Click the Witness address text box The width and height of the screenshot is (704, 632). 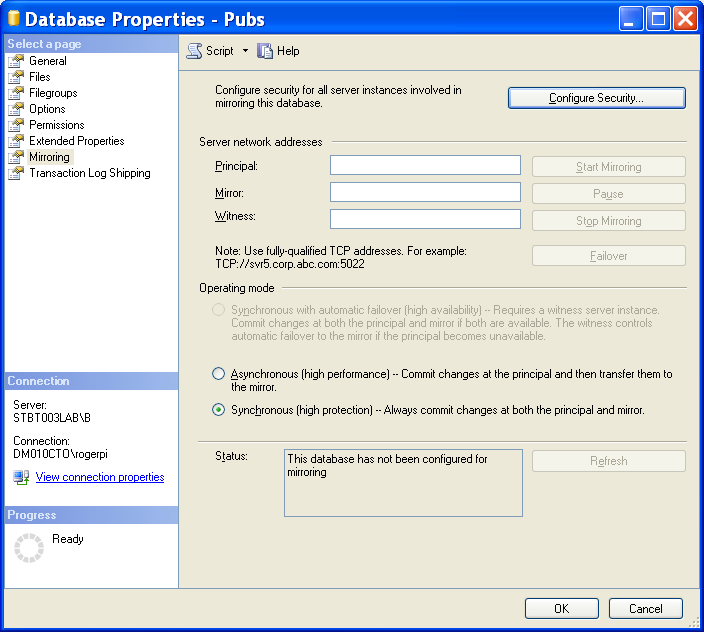425,219
